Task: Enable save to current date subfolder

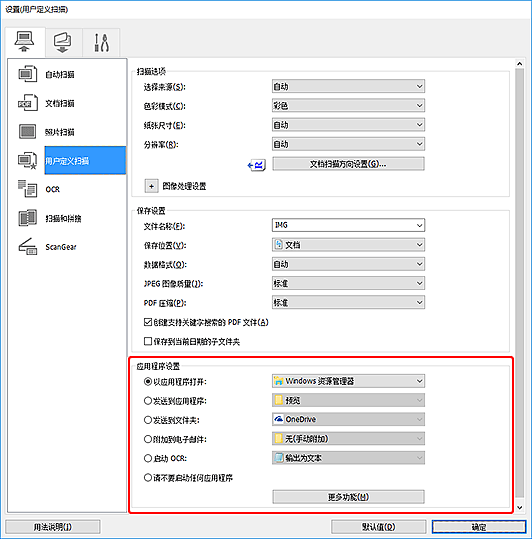Action: click(148, 341)
